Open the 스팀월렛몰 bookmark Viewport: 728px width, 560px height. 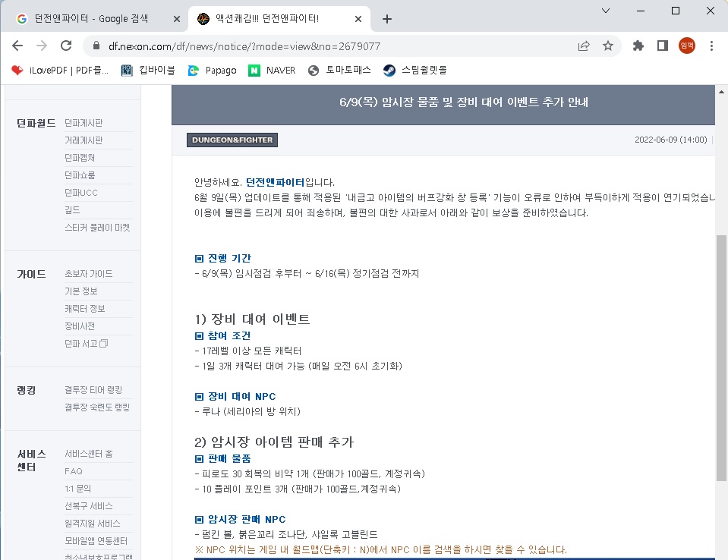(415, 71)
